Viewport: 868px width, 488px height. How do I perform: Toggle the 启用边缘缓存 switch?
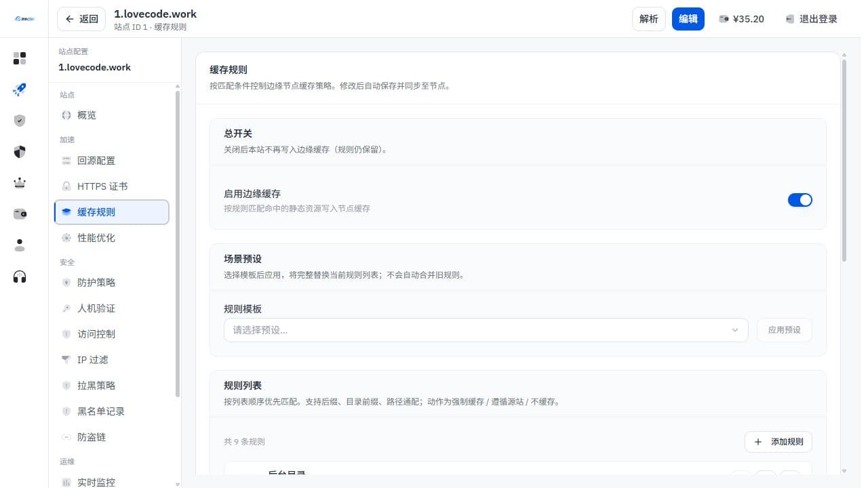800,200
